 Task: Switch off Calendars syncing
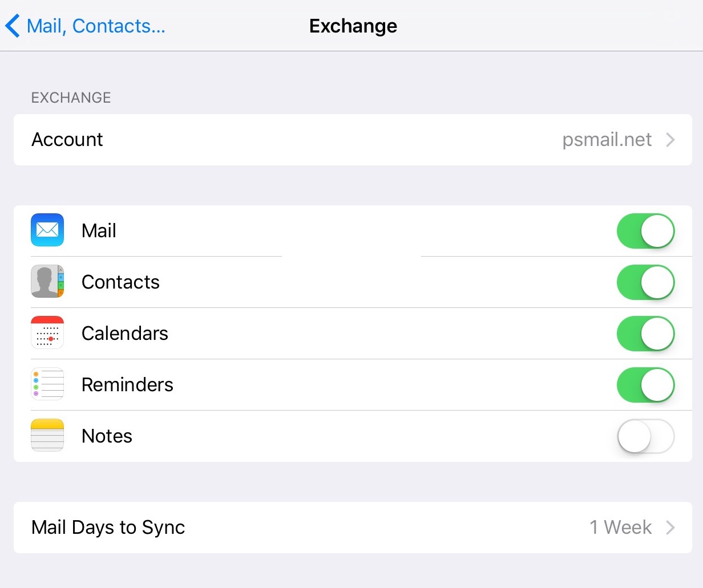point(645,334)
